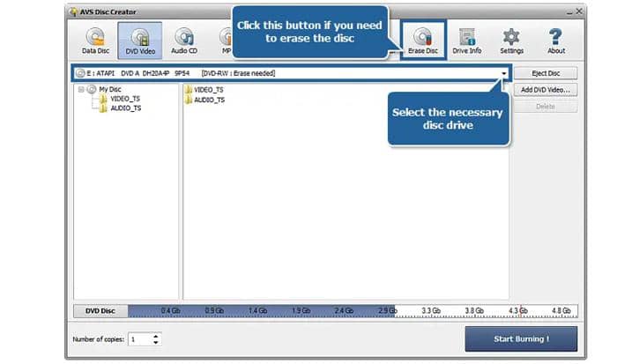Click the AVS Disc Creator title icon
This screenshot has width=617, height=364.
[73, 11]
